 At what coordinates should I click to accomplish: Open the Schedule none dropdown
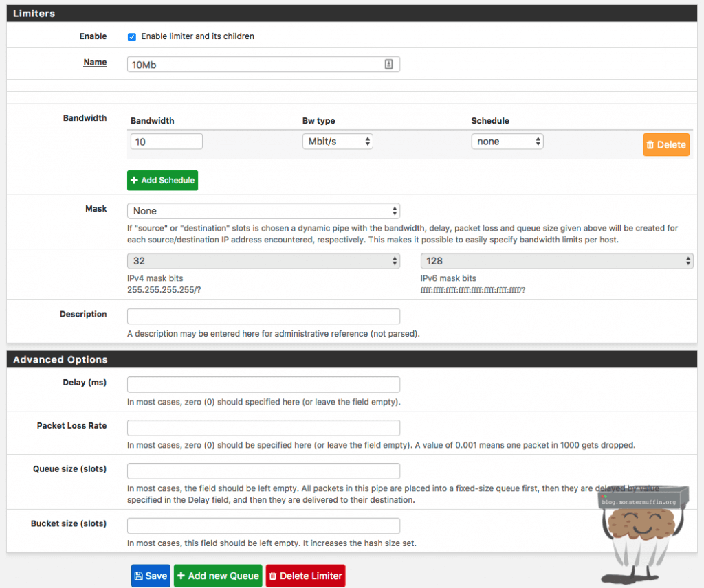click(x=507, y=142)
